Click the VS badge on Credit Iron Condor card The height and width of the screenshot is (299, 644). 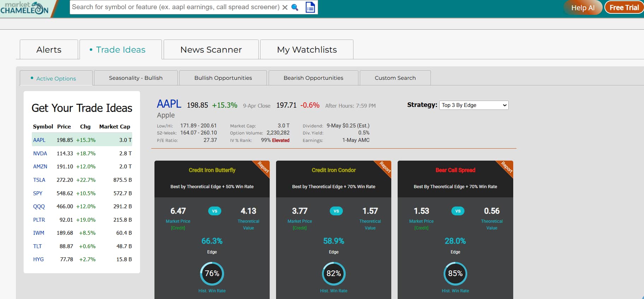click(336, 211)
